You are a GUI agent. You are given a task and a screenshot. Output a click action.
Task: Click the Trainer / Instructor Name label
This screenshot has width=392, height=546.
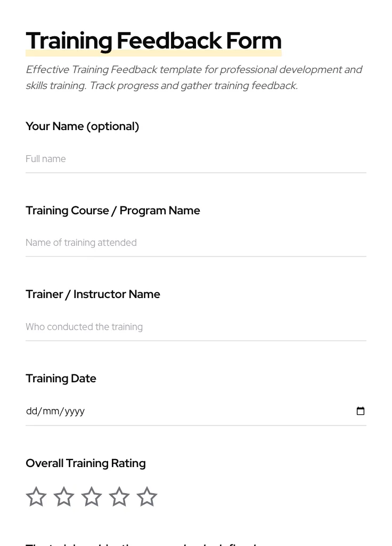pyautogui.click(x=93, y=294)
